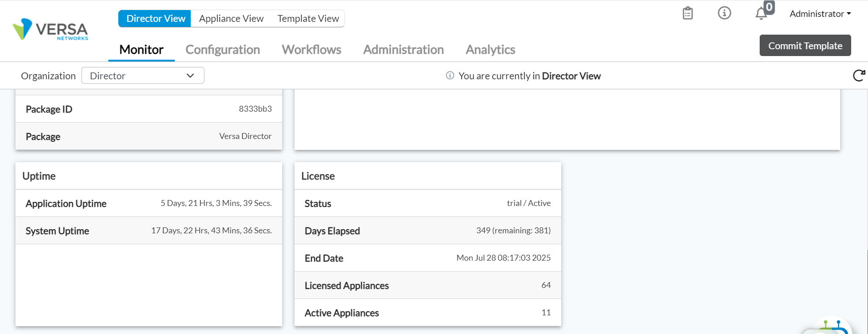Select Active Appliances count 11
Screen dimensions: 868x334
pos(546,313)
